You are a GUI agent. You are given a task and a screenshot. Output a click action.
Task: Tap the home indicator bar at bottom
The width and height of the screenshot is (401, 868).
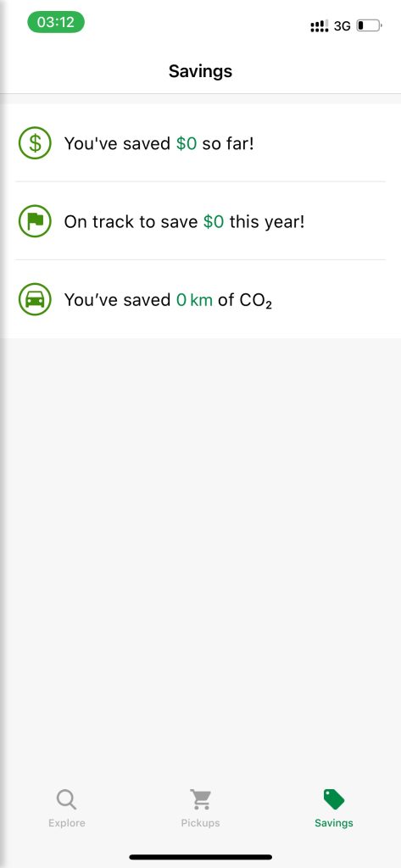tap(200, 857)
